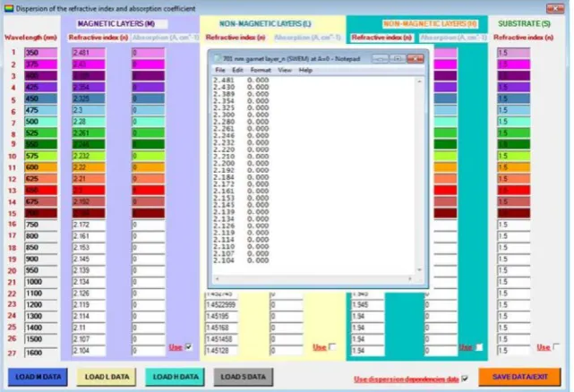574x392 pixels.
Task: Click L layer absorption field in row 24
Action: click(x=287, y=316)
